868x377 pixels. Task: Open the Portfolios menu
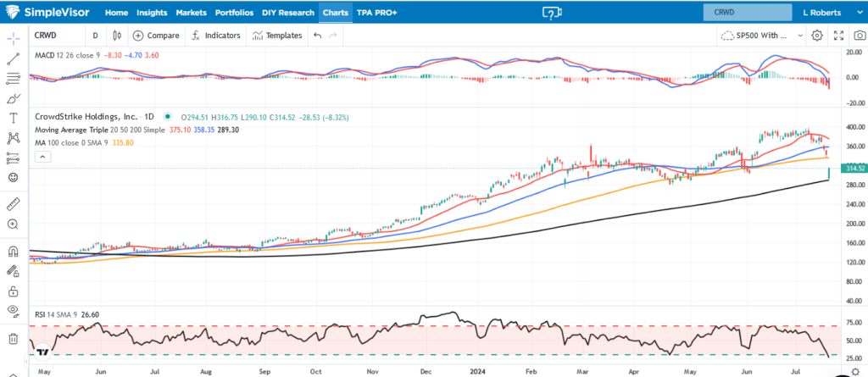tap(234, 12)
